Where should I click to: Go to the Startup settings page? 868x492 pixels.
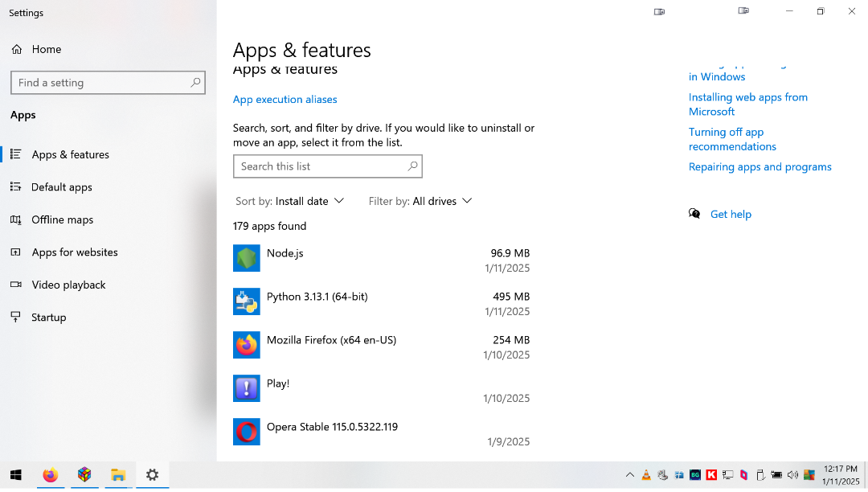[48, 318]
